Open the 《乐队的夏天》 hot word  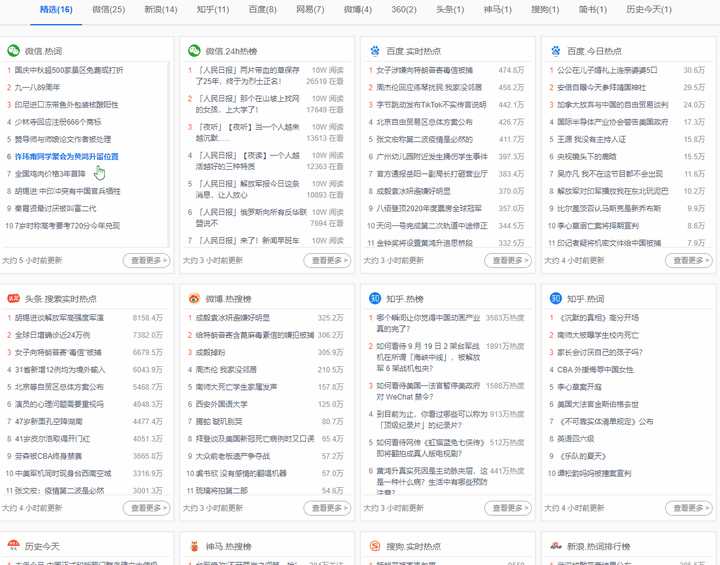[x=582, y=456]
